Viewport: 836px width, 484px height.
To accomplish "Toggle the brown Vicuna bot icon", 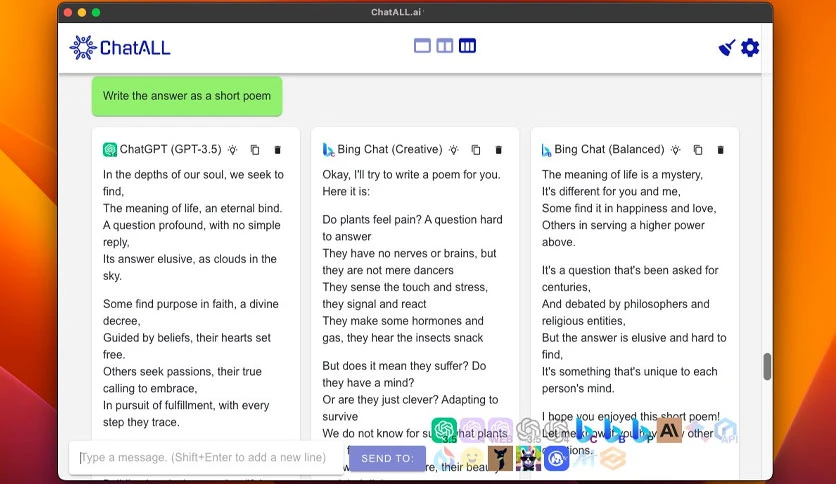I will [500, 458].
